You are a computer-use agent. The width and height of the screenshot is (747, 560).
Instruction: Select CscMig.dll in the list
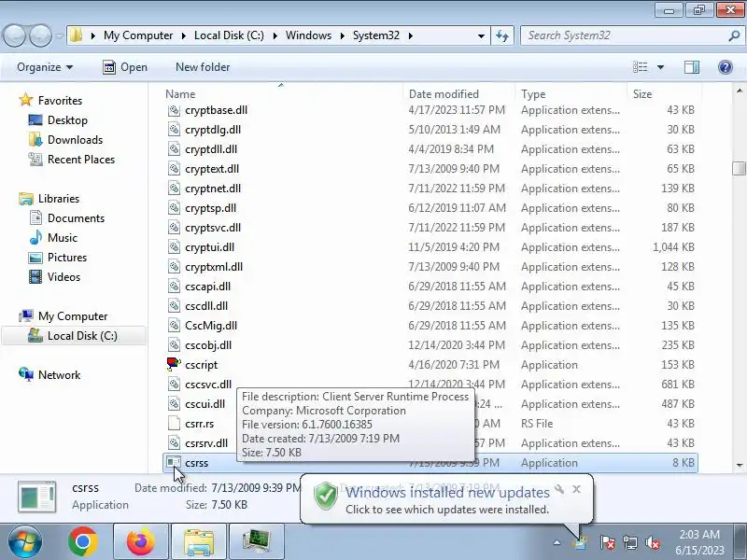tap(211, 326)
